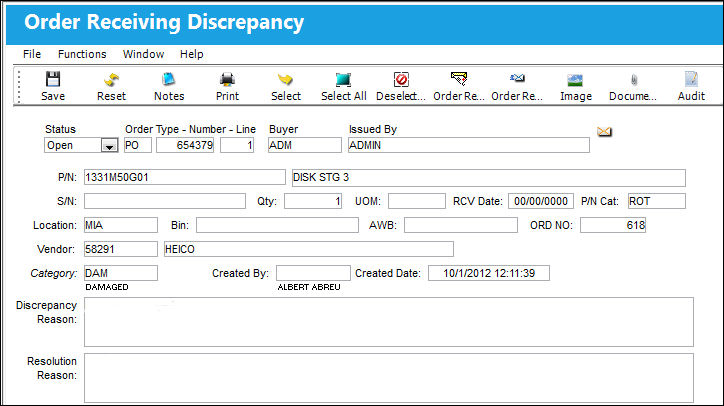Click the ORD NO field 618
This screenshot has height=406, width=724.
(613, 225)
